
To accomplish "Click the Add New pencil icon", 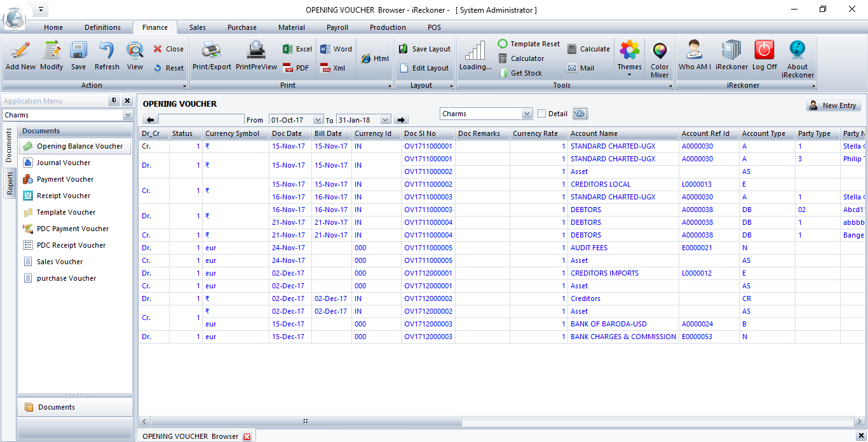I will click(20, 51).
